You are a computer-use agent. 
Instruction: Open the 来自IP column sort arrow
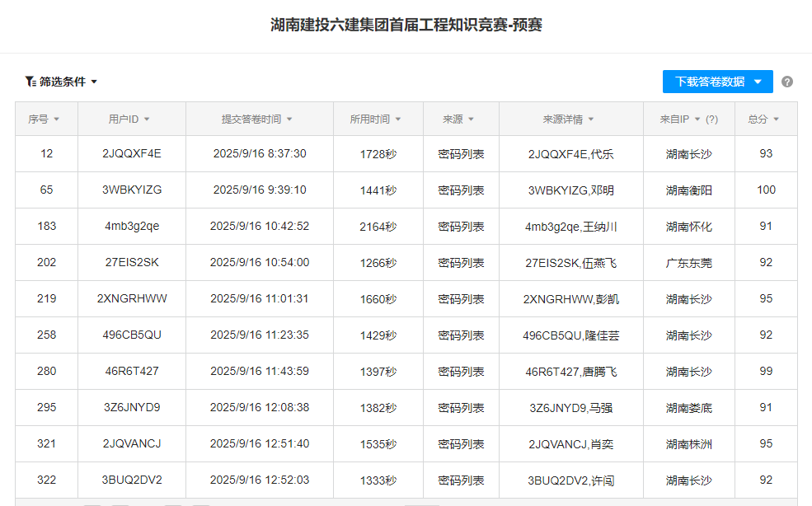697,119
